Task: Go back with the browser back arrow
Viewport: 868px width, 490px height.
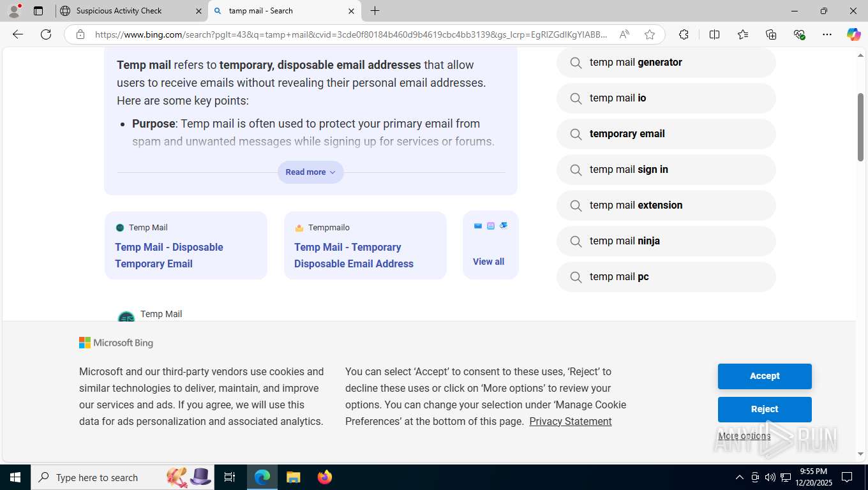Action: pyautogui.click(x=18, y=34)
